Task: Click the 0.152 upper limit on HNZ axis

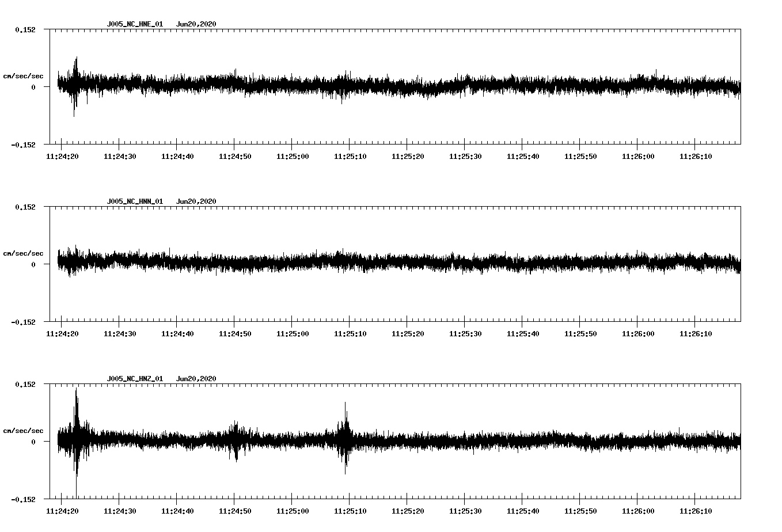Action: (25, 384)
